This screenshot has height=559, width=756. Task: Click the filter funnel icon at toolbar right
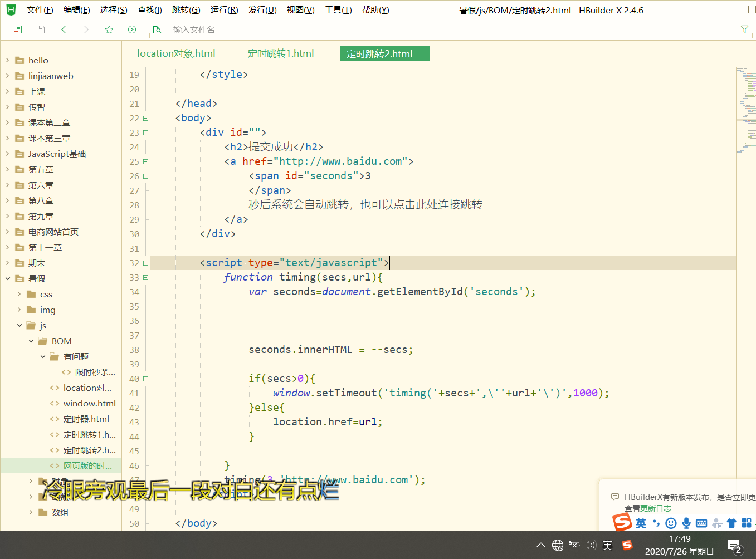744,29
